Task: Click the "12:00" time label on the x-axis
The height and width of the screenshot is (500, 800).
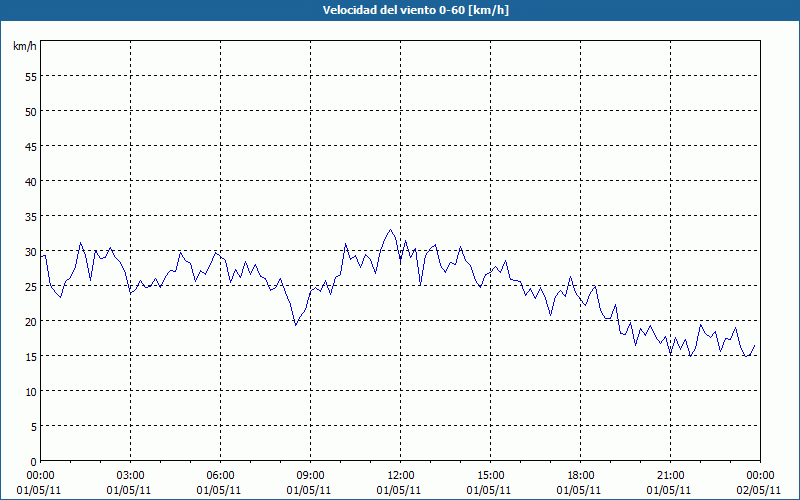Action: 401,476
